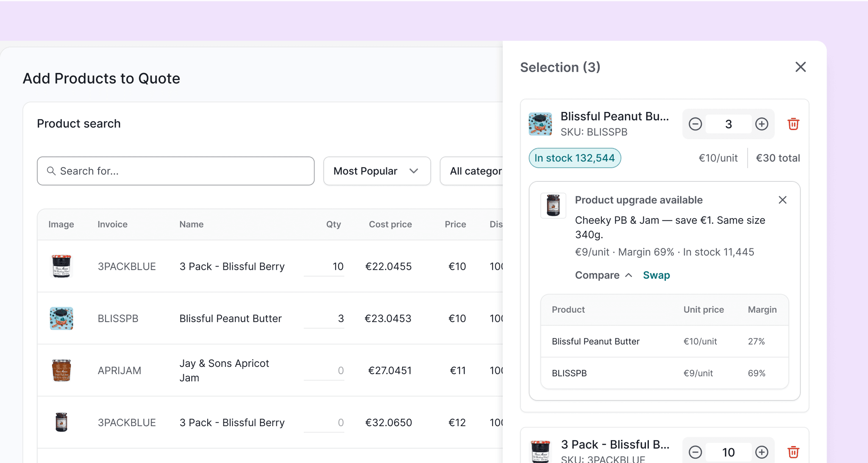This screenshot has height=463, width=868.
Task: Click the In stock 132,544 badge
Action: click(x=575, y=158)
